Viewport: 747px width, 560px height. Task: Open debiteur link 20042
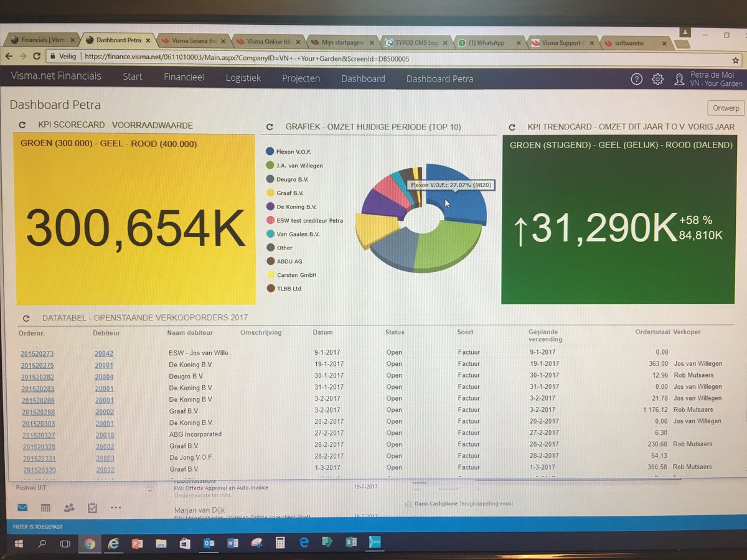[x=104, y=354]
